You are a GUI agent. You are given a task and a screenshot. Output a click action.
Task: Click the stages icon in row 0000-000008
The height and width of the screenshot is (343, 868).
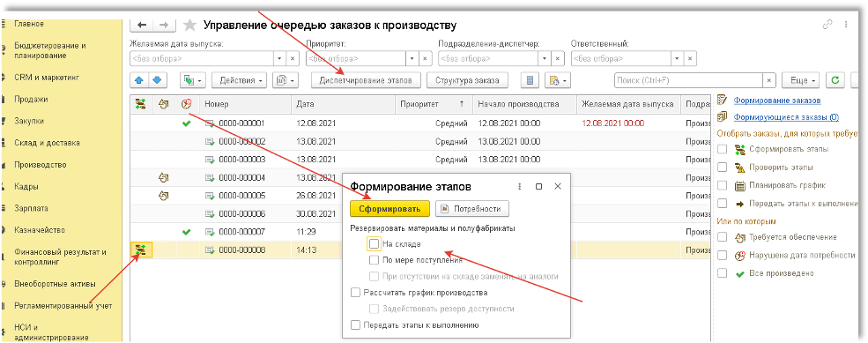pyautogui.click(x=141, y=250)
